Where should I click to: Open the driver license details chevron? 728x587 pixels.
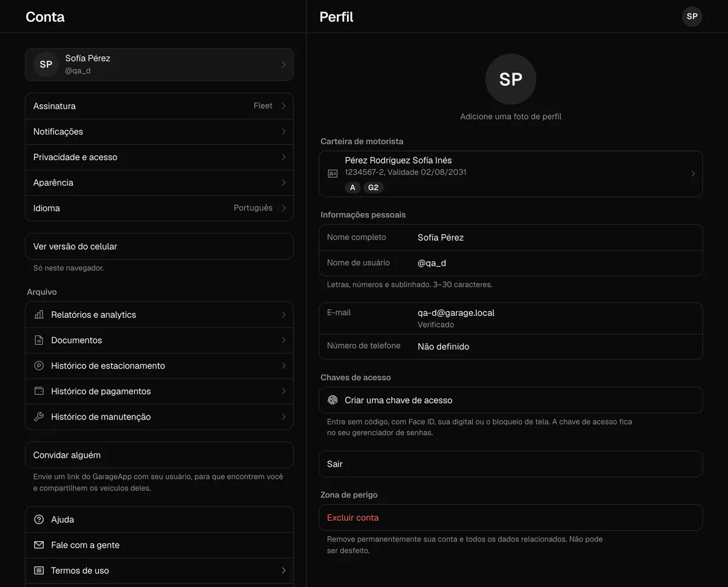click(x=693, y=174)
